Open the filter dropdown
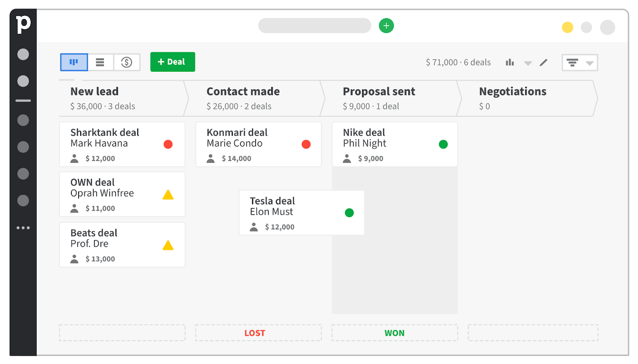The width and height of the screenshot is (638, 364). 579,63
